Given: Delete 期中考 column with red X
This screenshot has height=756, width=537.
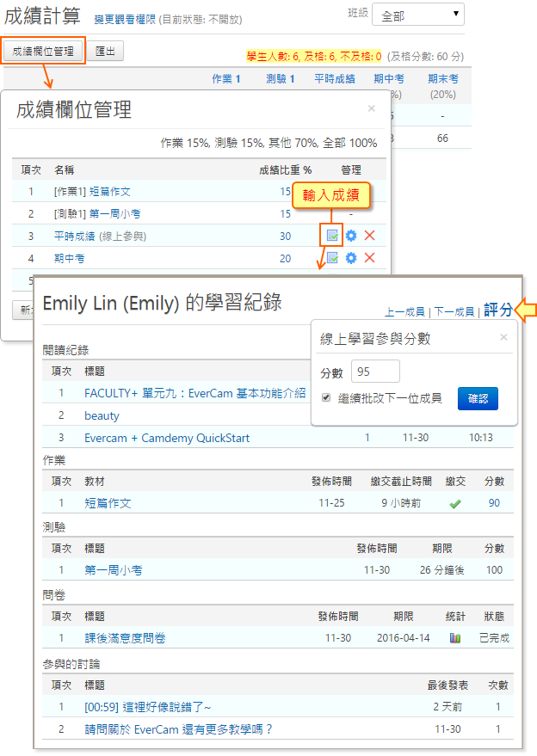Looking at the screenshot, I should [370, 258].
